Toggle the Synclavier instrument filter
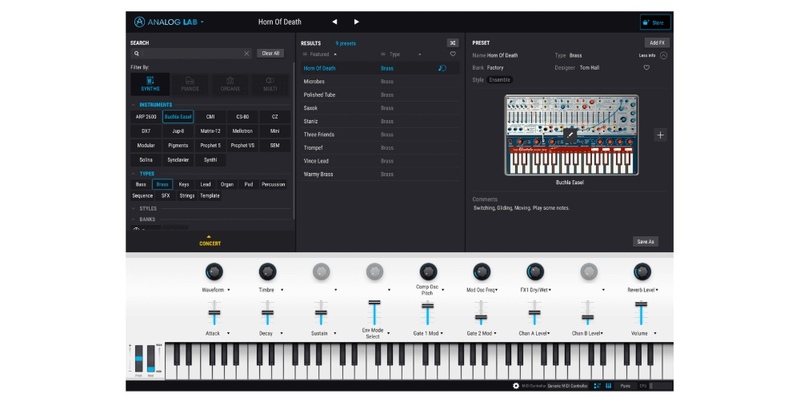The height and width of the screenshot is (406, 800). 178,160
